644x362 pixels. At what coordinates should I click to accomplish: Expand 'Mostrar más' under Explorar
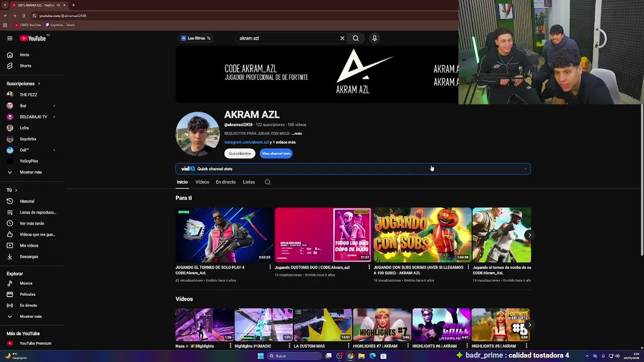tap(32, 316)
